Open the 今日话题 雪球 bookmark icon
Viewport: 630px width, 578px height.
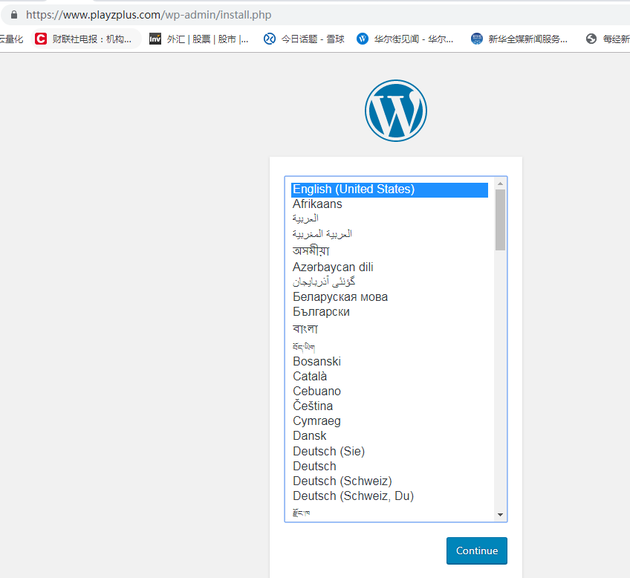(x=269, y=39)
